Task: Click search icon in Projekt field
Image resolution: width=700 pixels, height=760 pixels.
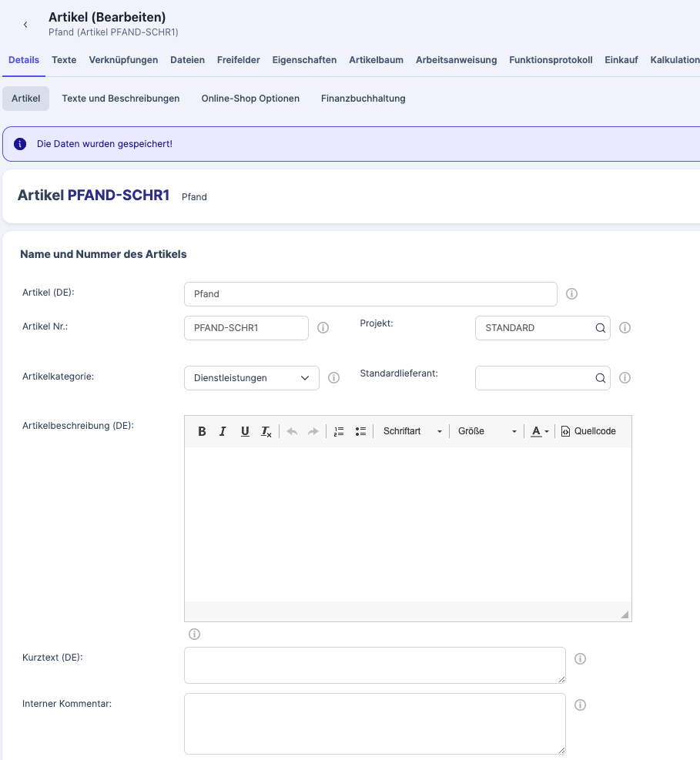Action: 600,328
